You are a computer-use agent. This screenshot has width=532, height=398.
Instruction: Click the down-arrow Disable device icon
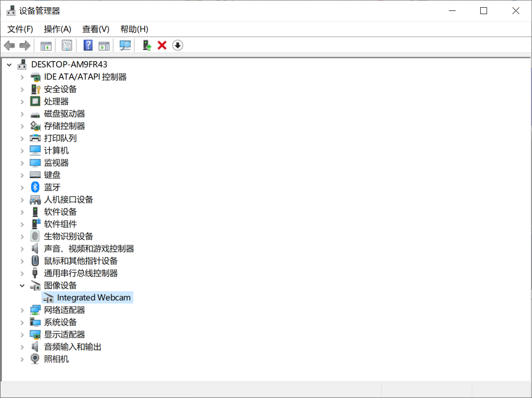tap(178, 45)
